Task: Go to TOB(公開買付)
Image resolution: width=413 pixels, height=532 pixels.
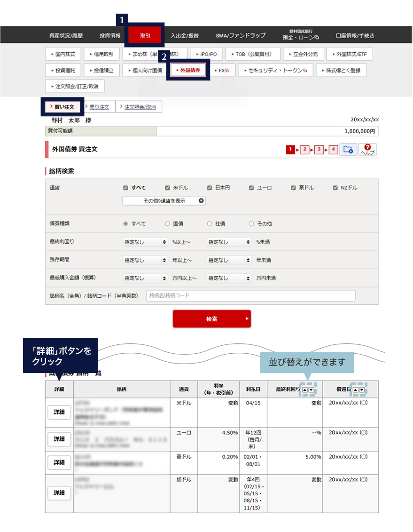Action: [x=253, y=54]
